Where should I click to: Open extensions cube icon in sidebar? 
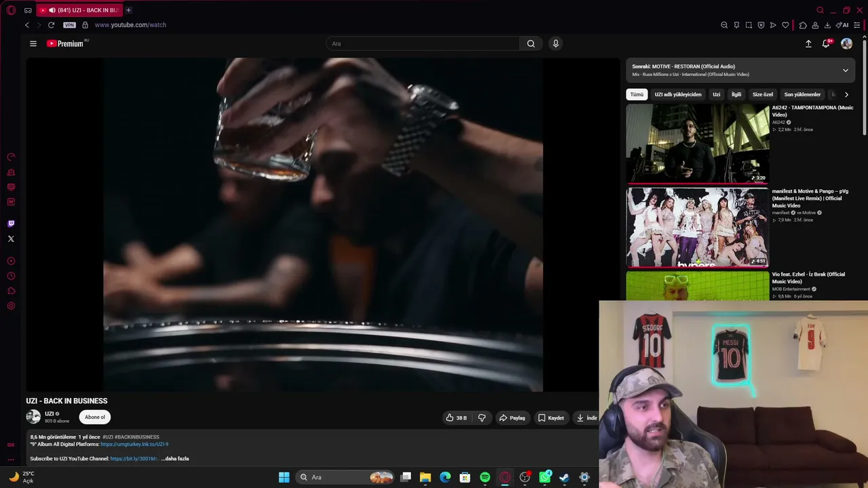coord(11,291)
